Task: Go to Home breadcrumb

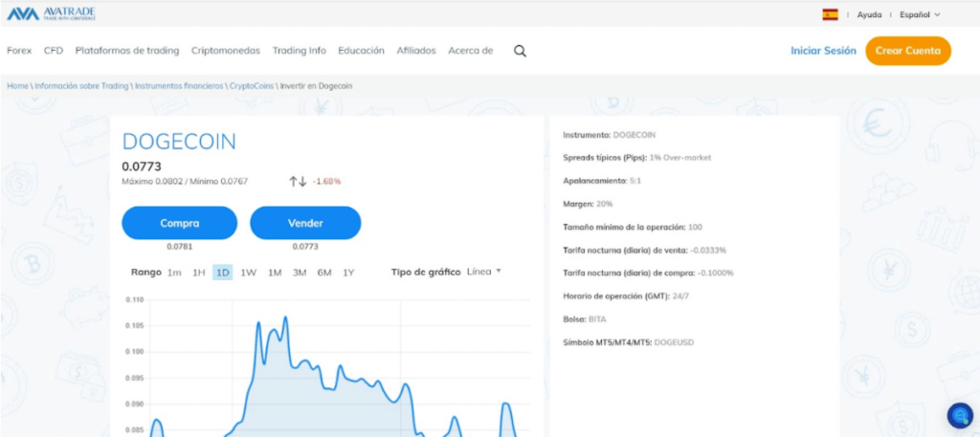Action: coord(17,86)
